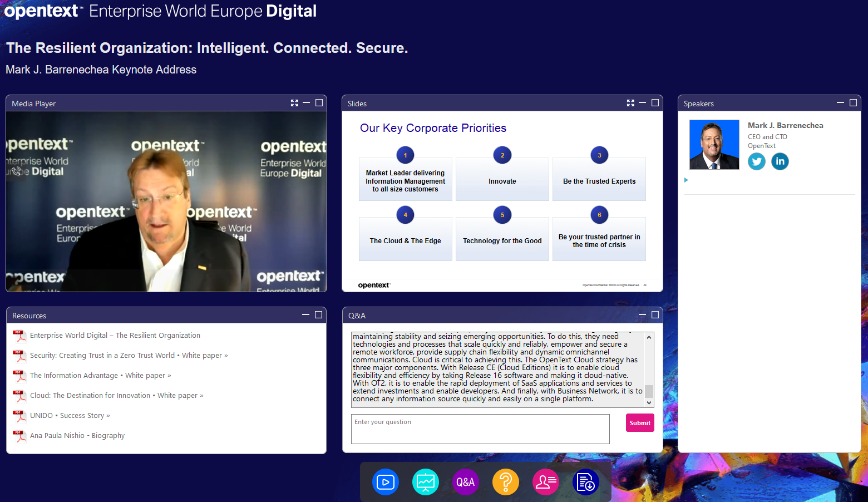
Task: Open the Slides dock icon
Action: (x=426, y=482)
